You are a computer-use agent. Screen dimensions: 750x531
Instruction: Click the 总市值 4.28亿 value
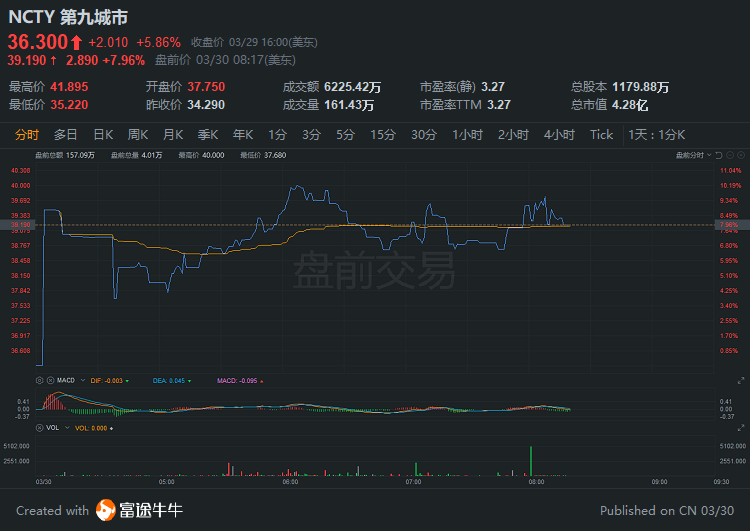pyautogui.click(x=630, y=105)
